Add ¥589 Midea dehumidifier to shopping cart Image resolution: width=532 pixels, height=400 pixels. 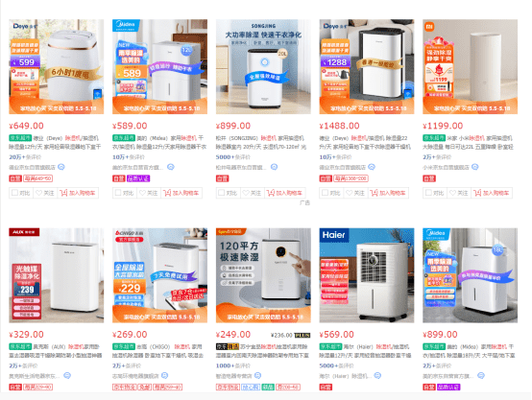point(181,193)
